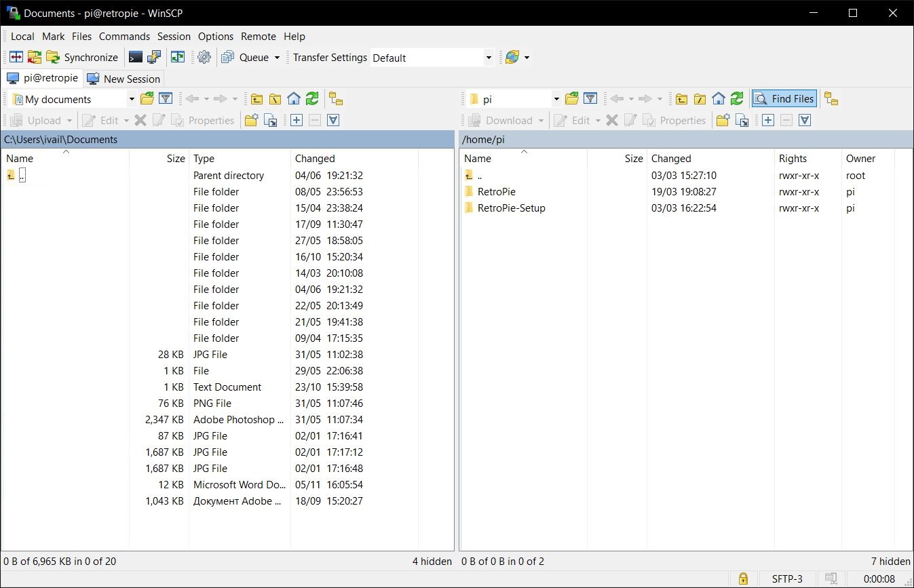Select files plus icon in local panel

297,121
